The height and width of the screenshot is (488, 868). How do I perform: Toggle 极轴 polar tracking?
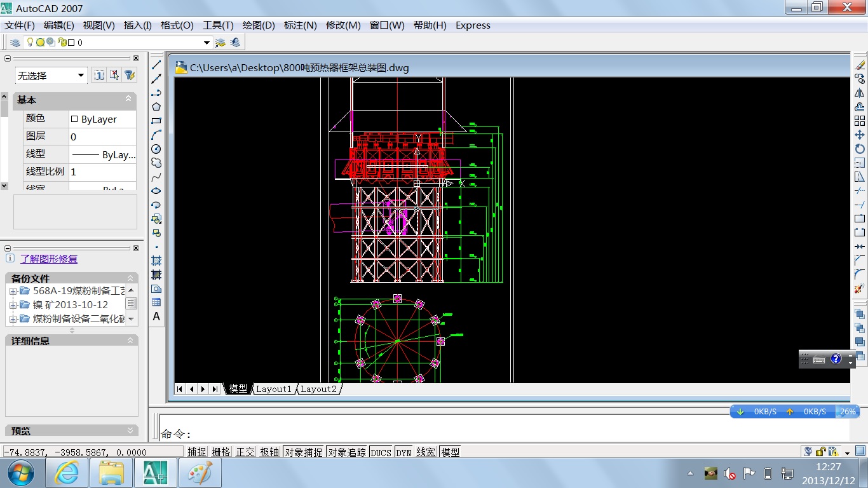click(269, 452)
